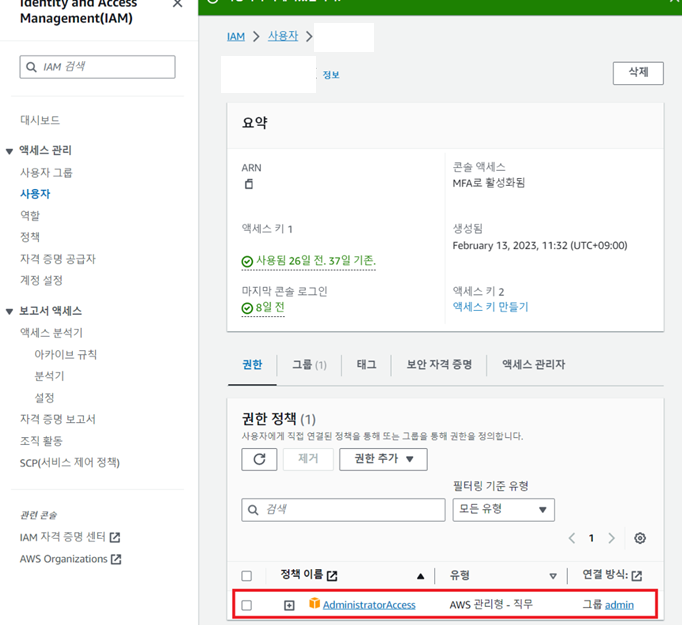Switch to the 액세스 관리자 tab
682x625 pixels.
point(534,364)
